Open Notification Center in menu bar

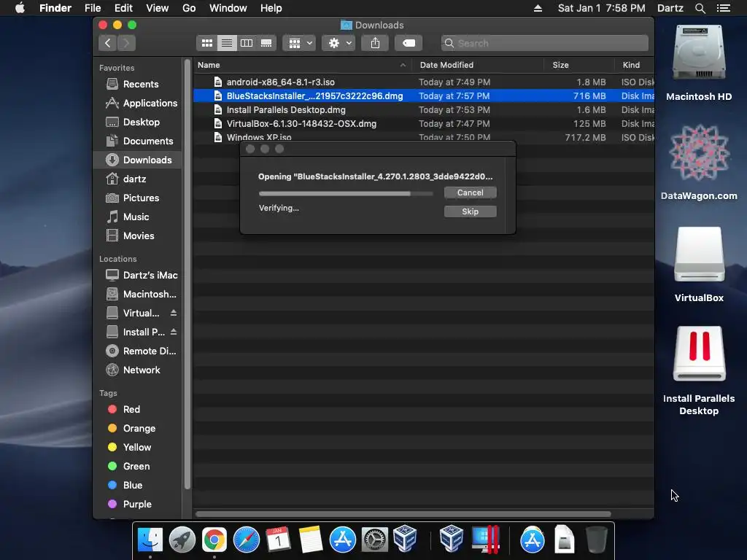[724, 8]
